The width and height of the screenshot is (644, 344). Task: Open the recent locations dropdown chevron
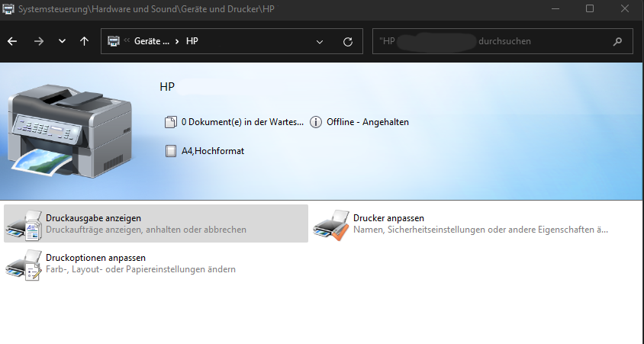[x=62, y=41]
